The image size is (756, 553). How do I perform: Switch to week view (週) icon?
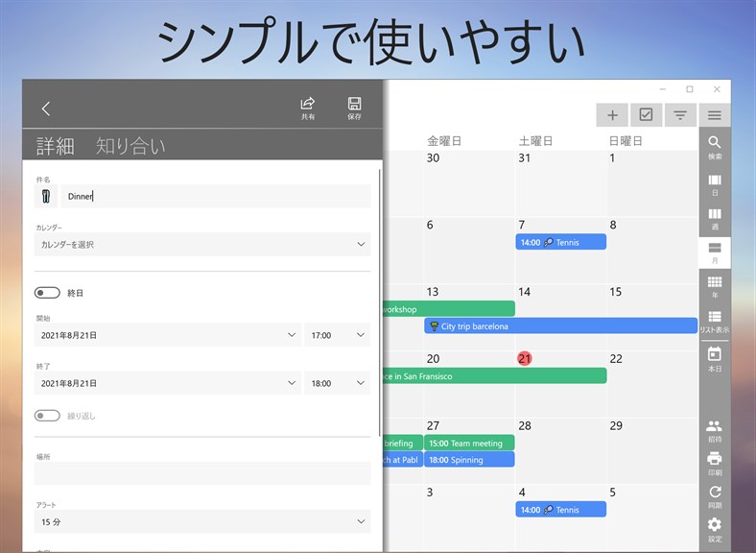click(x=715, y=219)
